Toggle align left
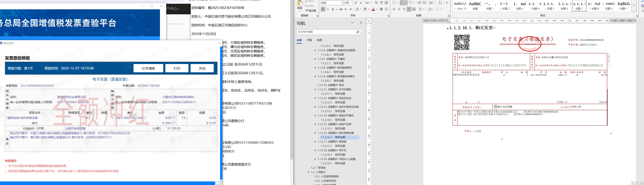644x185 pixels. click(x=394, y=9)
